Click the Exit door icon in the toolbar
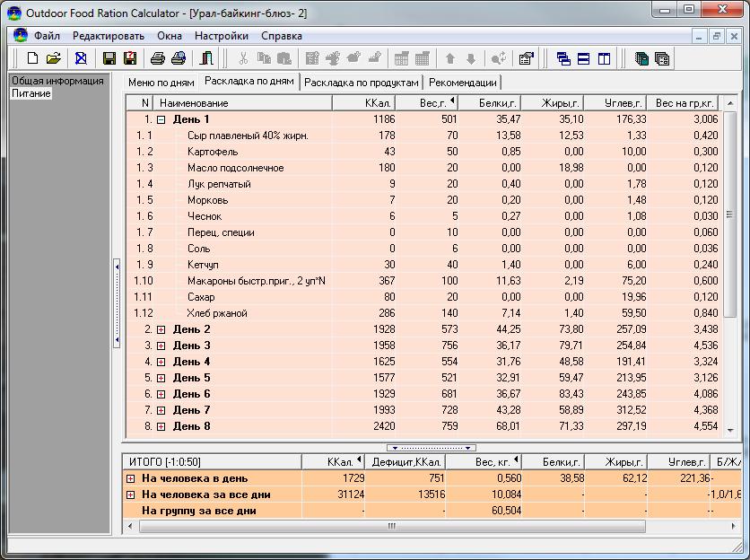Image resolution: width=750 pixels, height=560 pixels. tap(206, 59)
